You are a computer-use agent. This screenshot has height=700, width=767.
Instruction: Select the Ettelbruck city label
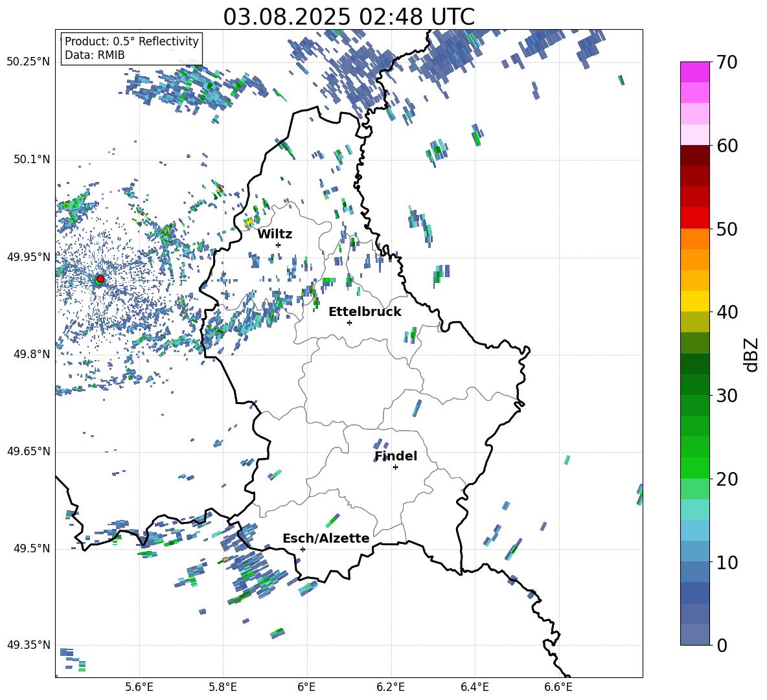pos(365,312)
